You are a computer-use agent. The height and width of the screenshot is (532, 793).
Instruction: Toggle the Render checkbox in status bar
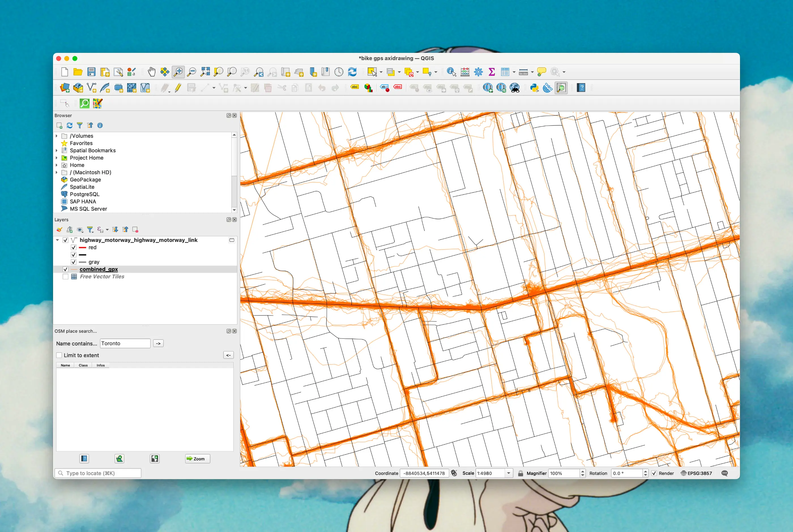(x=654, y=473)
